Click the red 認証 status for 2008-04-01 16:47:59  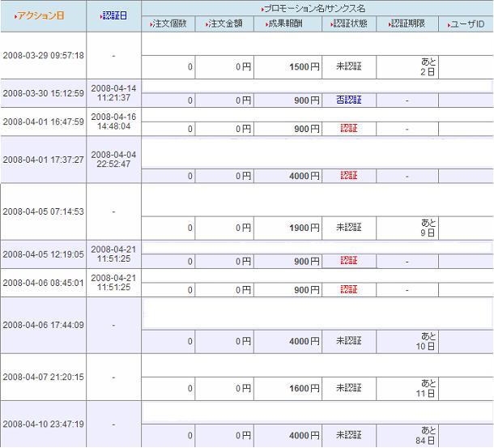click(349, 129)
